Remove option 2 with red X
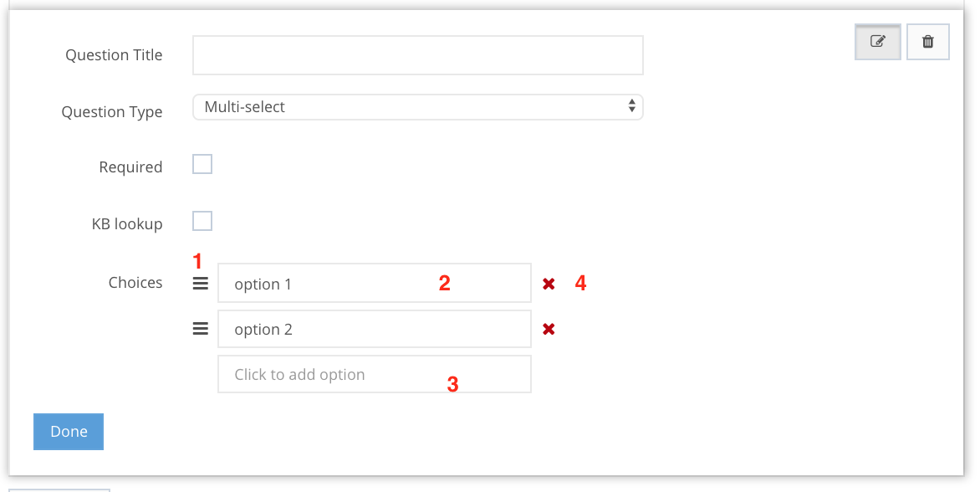 549,330
